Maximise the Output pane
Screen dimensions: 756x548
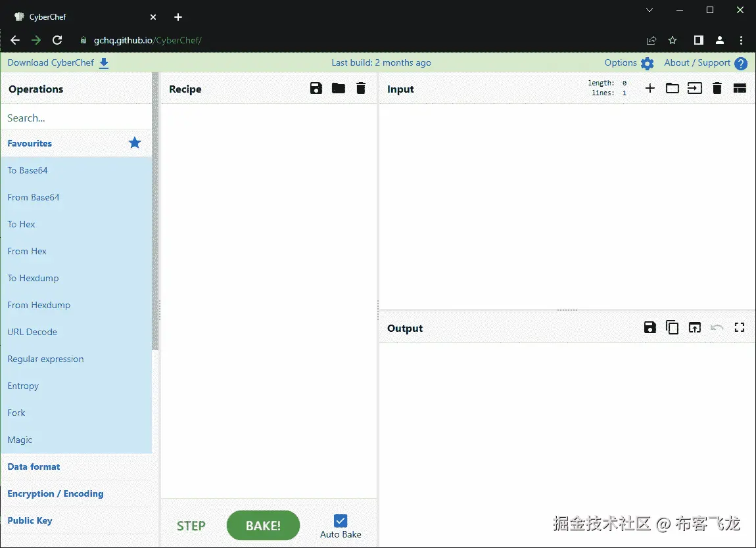[739, 327]
